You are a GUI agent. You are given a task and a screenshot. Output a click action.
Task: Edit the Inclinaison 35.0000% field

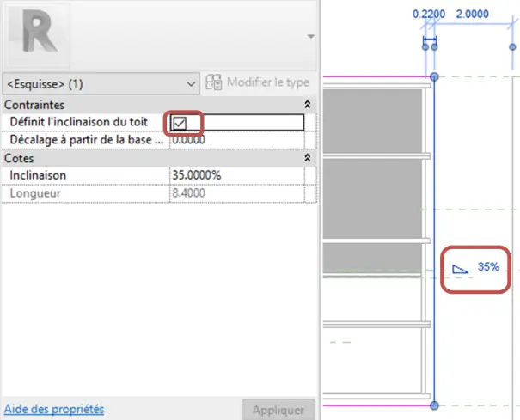click(x=236, y=175)
